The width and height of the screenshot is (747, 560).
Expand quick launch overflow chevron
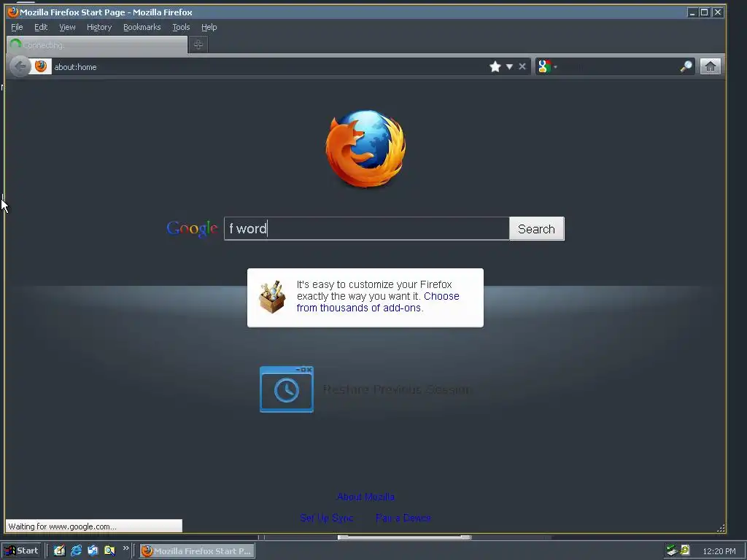(x=125, y=548)
